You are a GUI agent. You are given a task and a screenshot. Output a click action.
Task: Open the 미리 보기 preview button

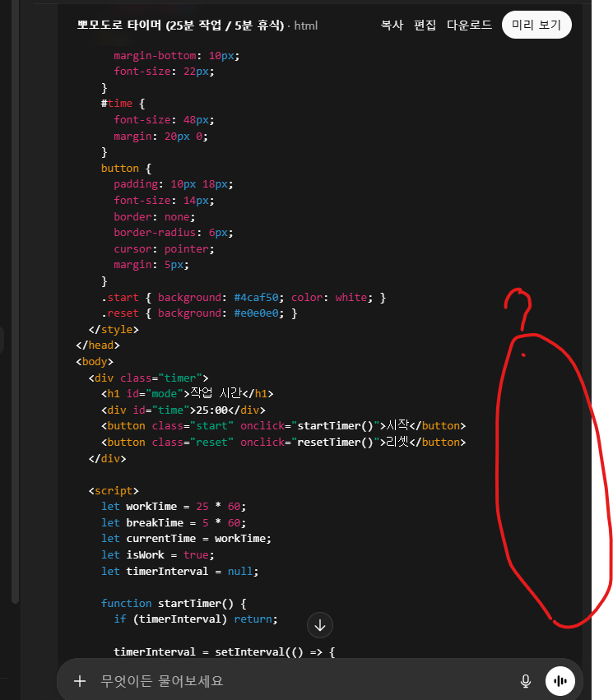(536, 25)
